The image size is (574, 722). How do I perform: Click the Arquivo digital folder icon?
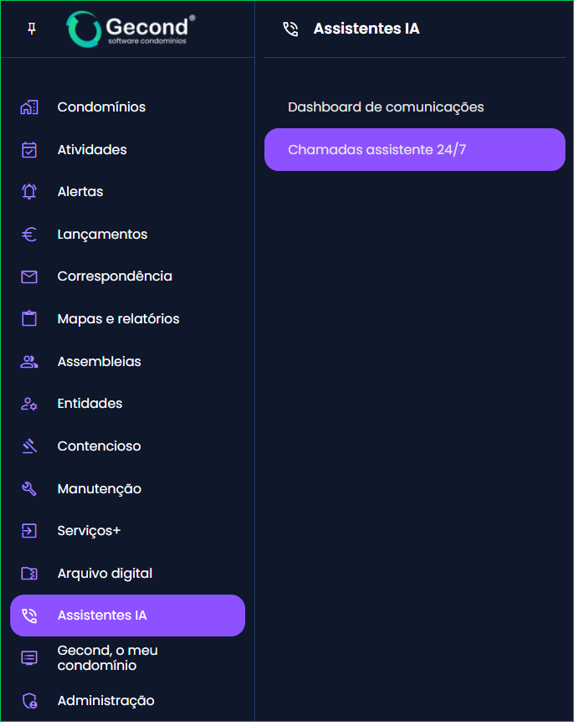(x=29, y=573)
